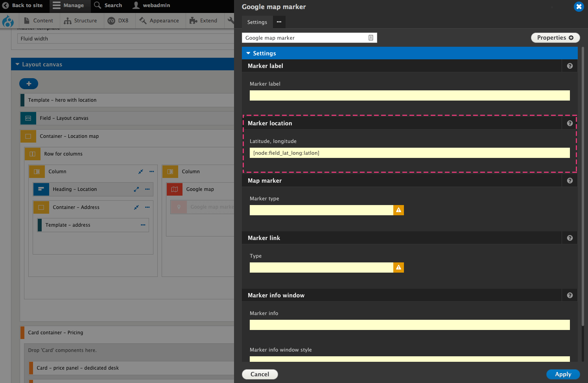Viewport: 588px width, 383px height.
Task: Collapse the Layout canvas section
Action: (42, 64)
